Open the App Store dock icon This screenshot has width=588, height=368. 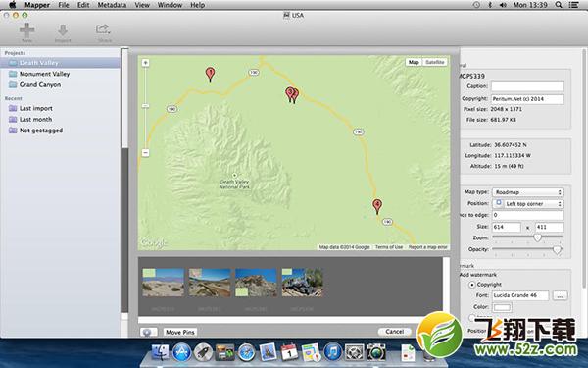coord(182,353)
